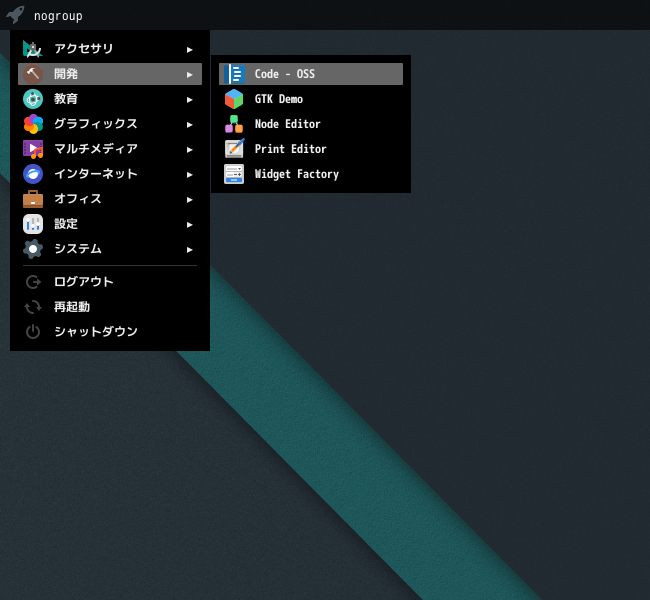Expand アクセサリ submenu arrow

tap(189, 50)
